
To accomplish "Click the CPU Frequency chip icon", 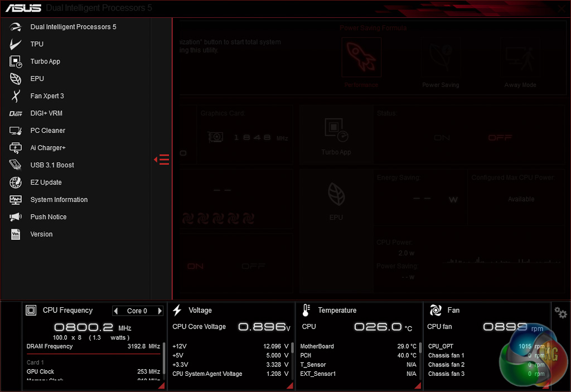I will (31, 311).
